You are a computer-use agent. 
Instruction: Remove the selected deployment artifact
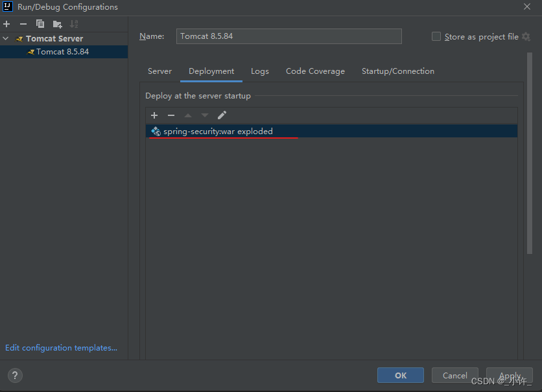click(171, 115)
